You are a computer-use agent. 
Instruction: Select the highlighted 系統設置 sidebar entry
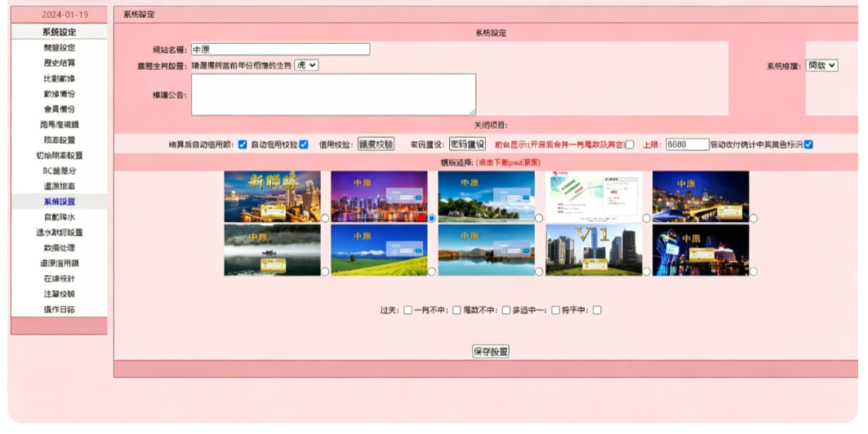click(x=60, y=201)
